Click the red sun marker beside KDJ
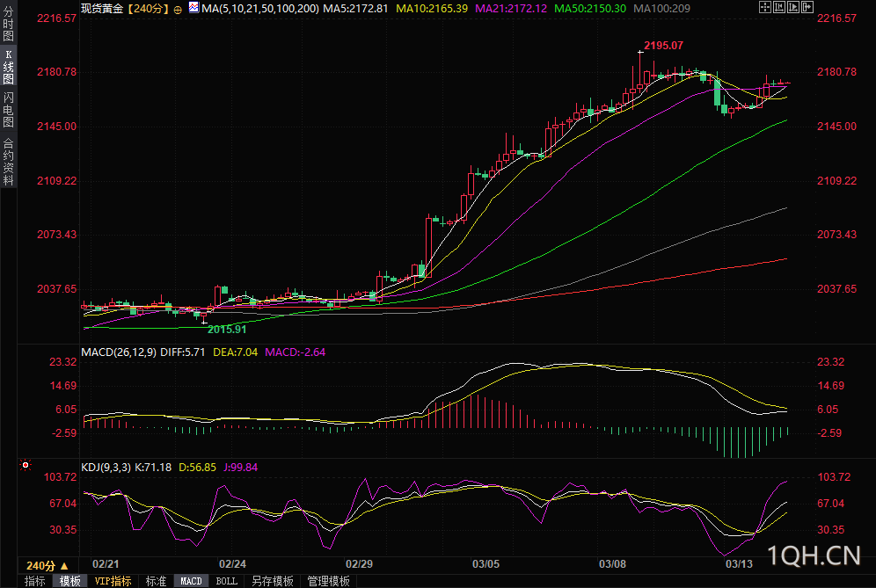 coord(26,465)
